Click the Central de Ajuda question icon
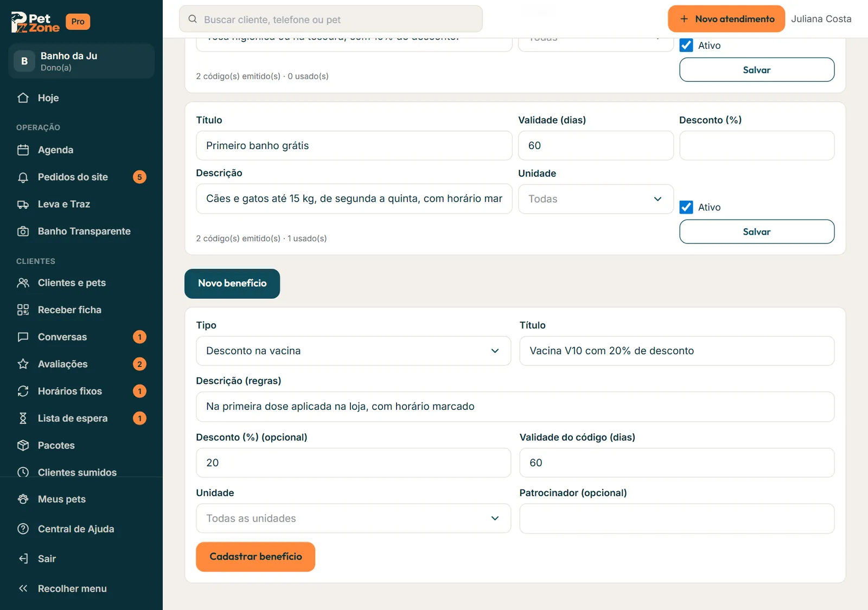The image size is (868, 610). [x=23, y=529]
